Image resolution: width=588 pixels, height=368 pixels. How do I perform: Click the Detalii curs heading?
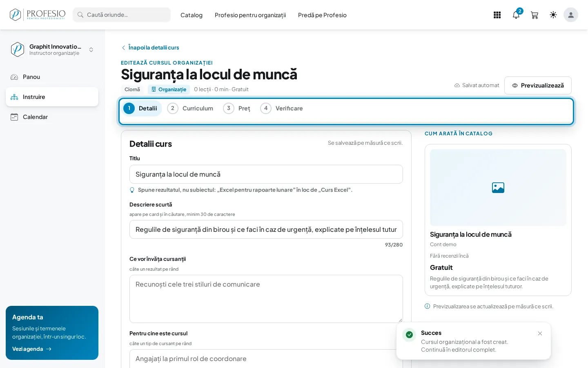[151, 144]
